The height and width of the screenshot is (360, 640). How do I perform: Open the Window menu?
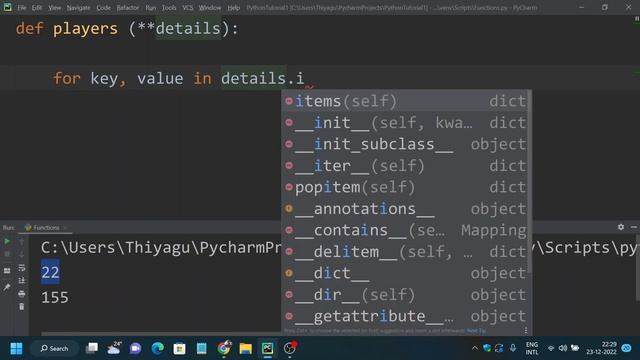click(210, 8)
